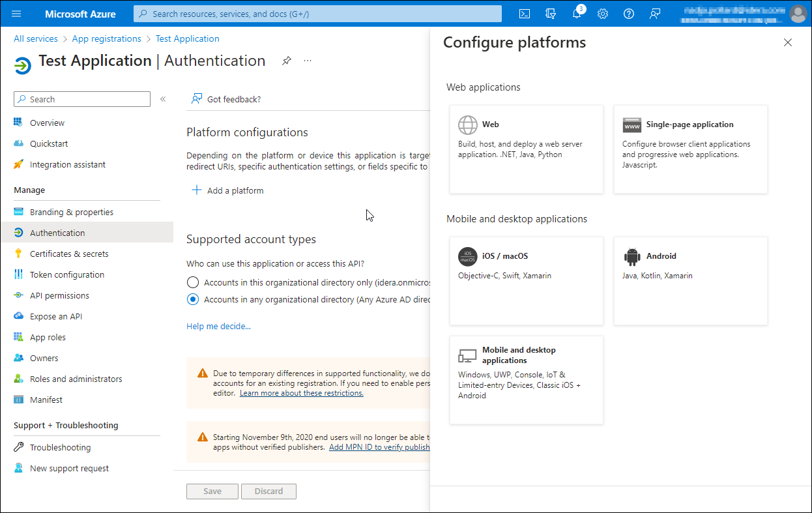Go to App registrations breadcrumb
The height and width of the screenshot is (513, 812).
(107, 38)
